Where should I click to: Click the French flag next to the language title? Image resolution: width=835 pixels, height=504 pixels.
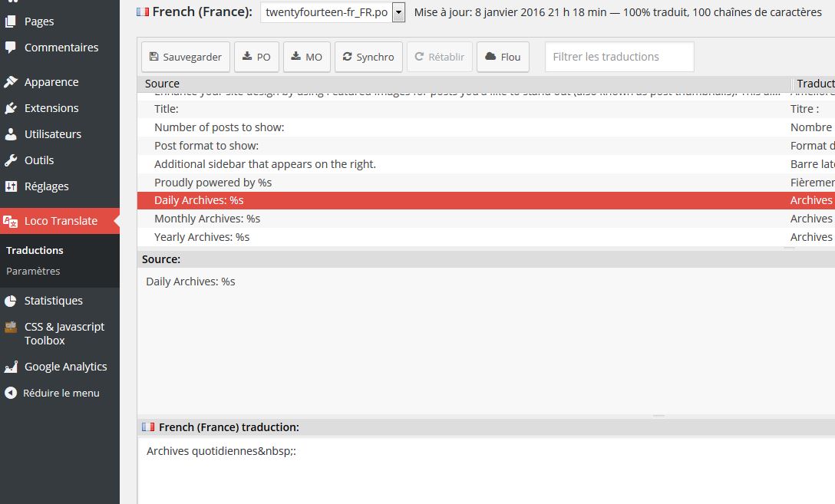tap(143, 12)
